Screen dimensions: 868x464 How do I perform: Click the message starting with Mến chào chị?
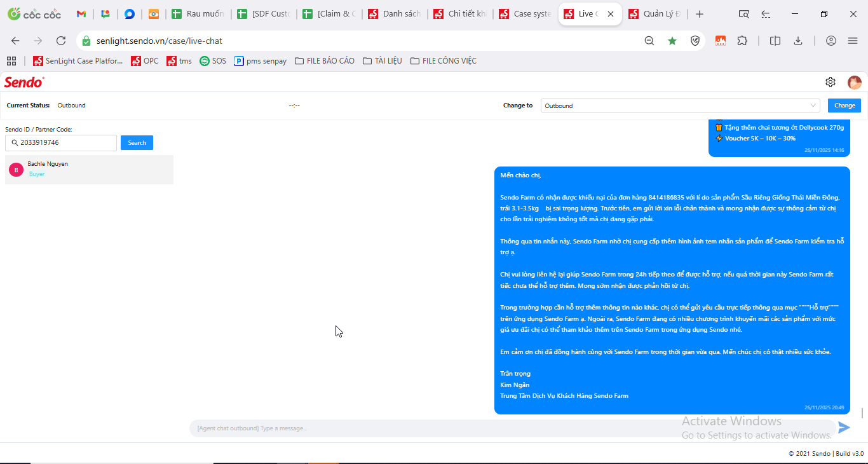click(x=672, y=290)
